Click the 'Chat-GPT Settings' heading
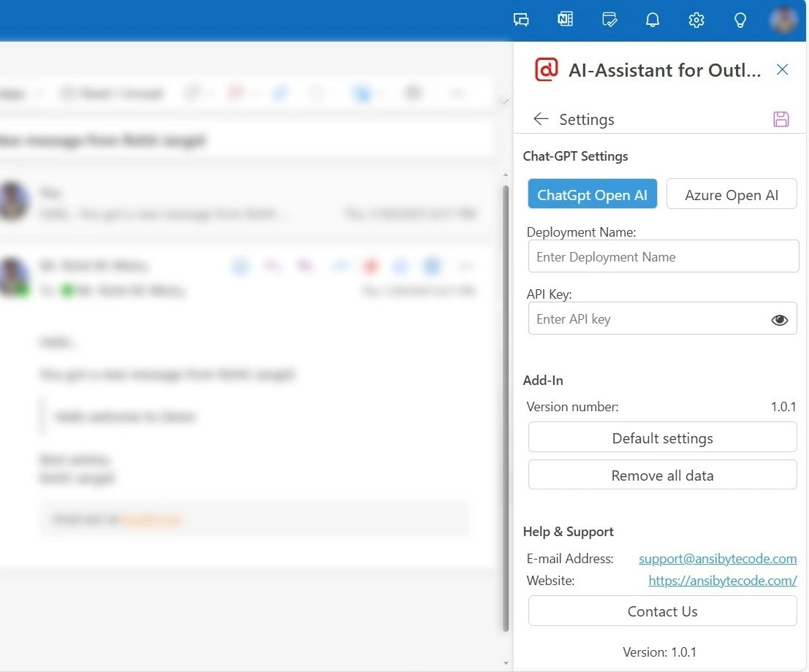This screenshot has height=672, width=809. pyautogui.click(x=575, y=156)
